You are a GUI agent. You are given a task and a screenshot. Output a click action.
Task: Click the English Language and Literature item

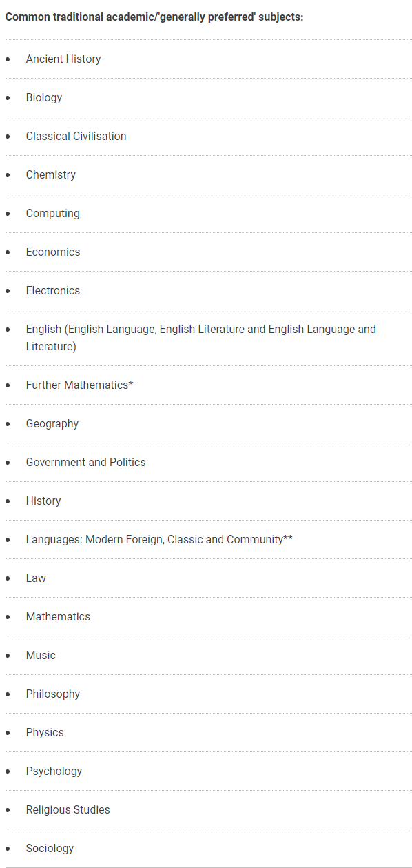click(201, 338)
